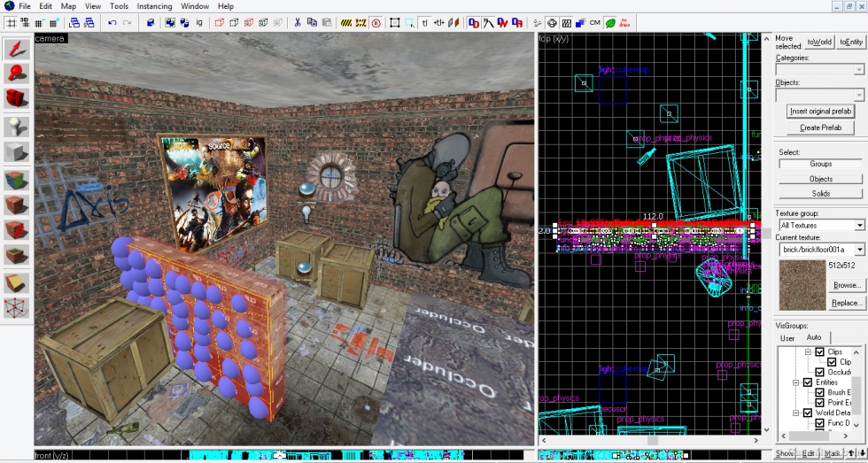Collapse the Entities tree node

pos(796,382)
